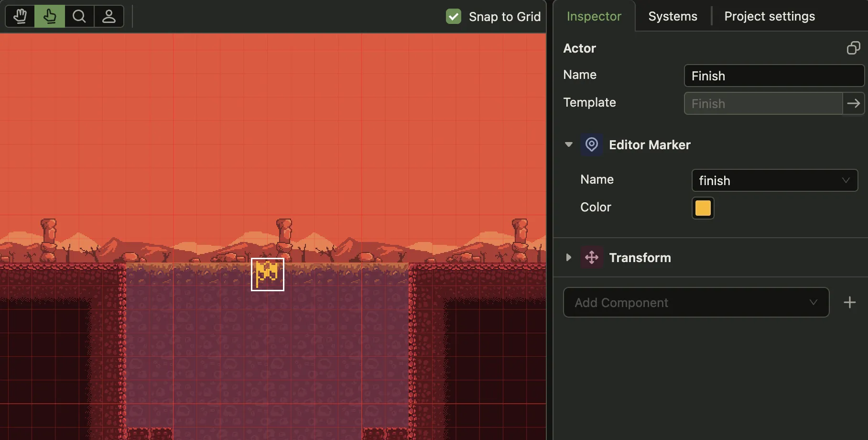This screenshot has height=440, width=868.
Task: Select the finish flag marker in scene
Action: coord(268,275)
